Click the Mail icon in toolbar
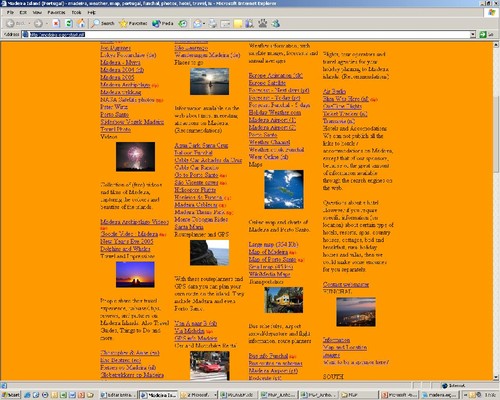 pos(197,23)
